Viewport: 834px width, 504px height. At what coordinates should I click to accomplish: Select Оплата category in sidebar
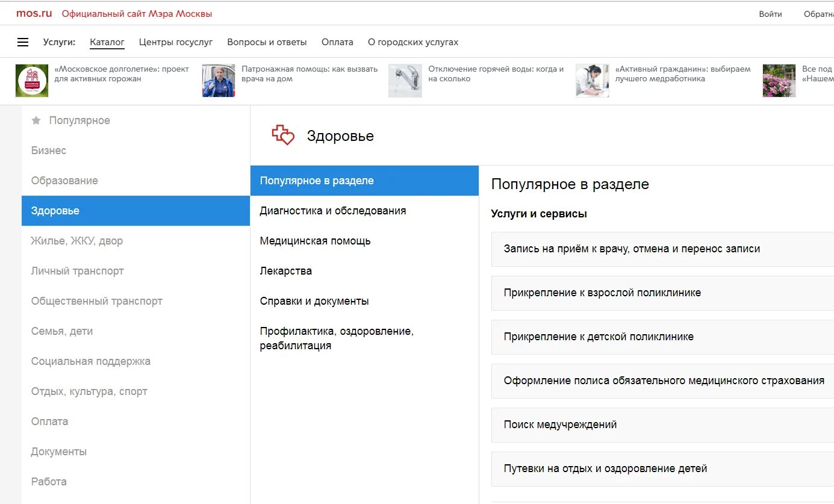point(135,422)
